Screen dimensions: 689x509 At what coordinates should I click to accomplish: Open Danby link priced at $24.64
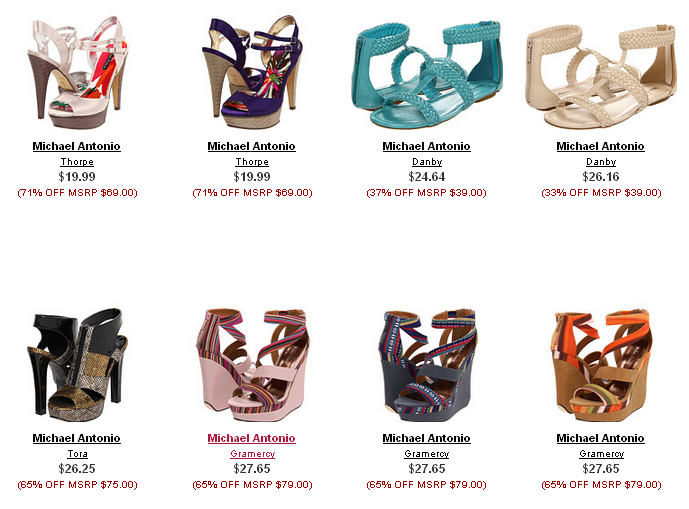(427, 162)
